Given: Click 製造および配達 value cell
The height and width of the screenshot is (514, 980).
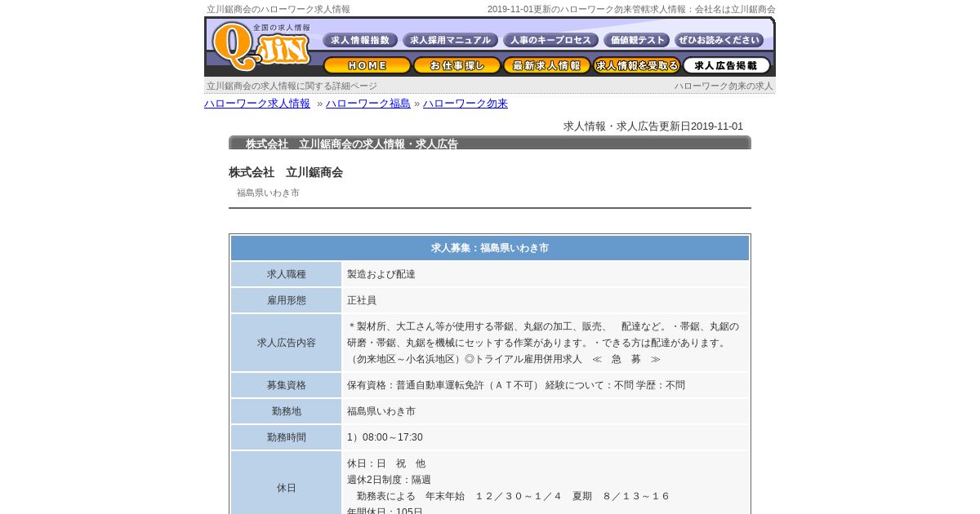Looking at the screenshot, I should point(546,274).
